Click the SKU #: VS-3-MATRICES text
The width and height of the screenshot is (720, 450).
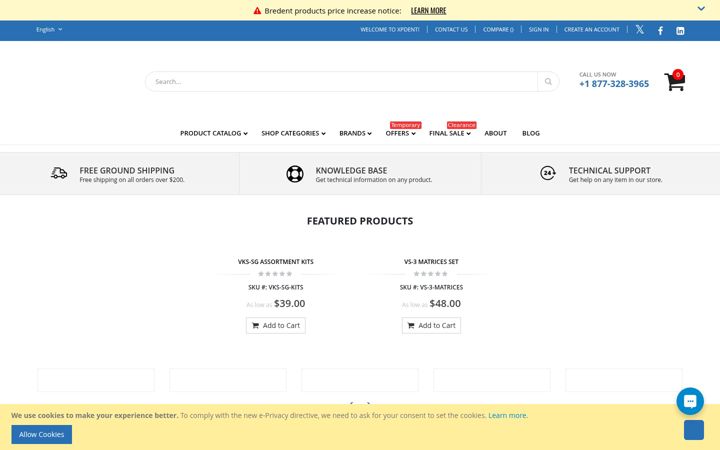pyautogui.click(x=431, y=287)
